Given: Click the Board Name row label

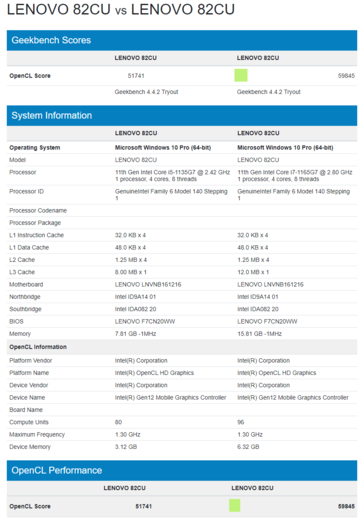Looking at the screenshot, I should tap(26, 410).
